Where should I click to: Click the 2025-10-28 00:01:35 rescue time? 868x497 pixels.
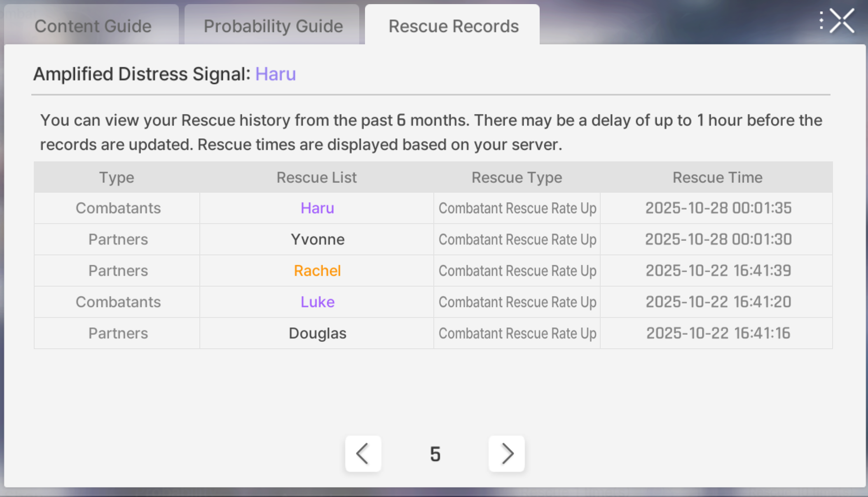tap(718, 208)
